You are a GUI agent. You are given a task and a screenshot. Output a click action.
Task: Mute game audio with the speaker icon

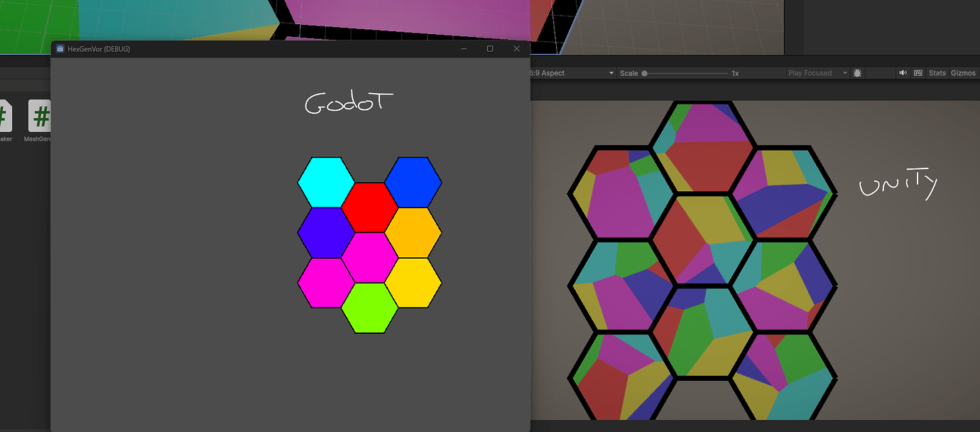point(902,72)
